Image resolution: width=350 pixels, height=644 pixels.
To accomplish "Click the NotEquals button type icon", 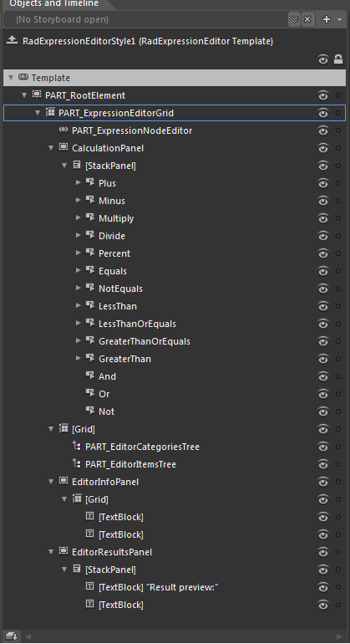I will click(x=90, y=289).
